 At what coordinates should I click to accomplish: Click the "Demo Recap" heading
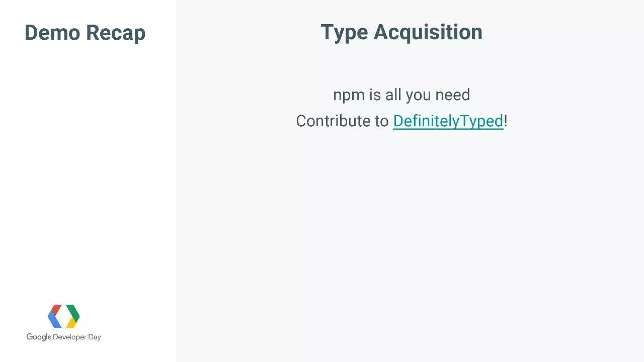pos(85,33)
